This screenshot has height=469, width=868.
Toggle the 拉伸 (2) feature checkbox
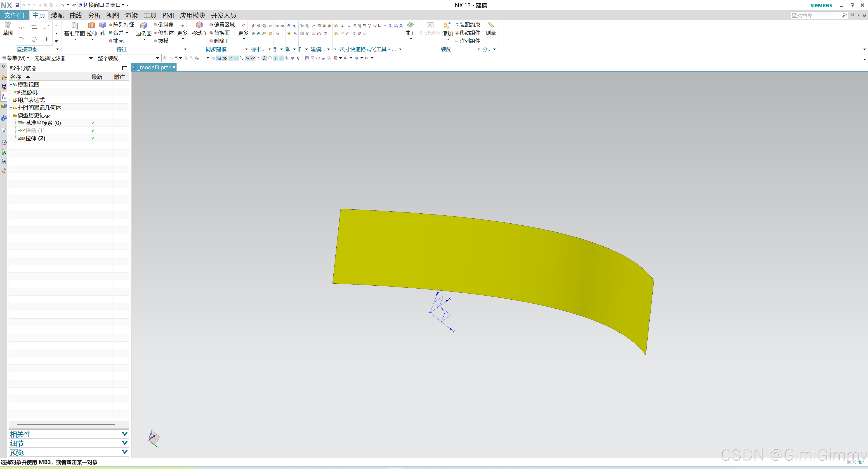(x=19, y=138)
